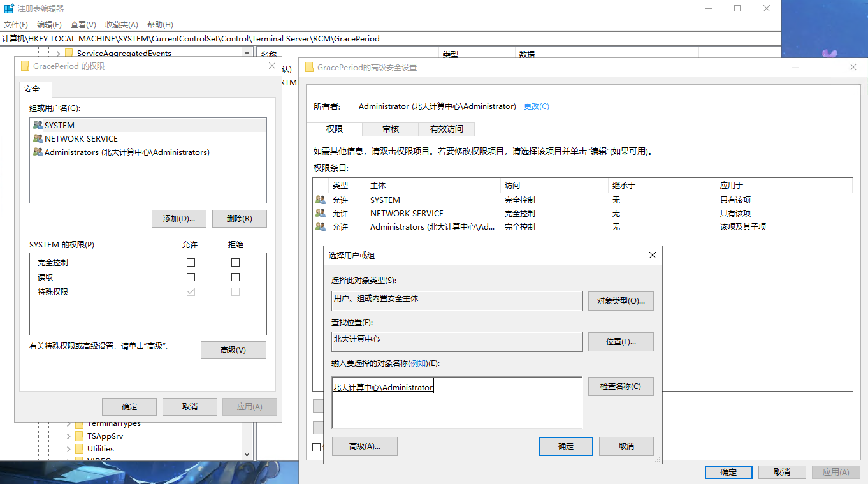Expand the Utilities registry key

(68, 449)
